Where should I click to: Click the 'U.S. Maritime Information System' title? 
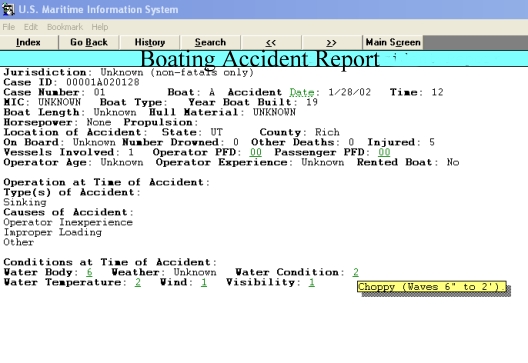pyautogui.click(x=98, y=9)
